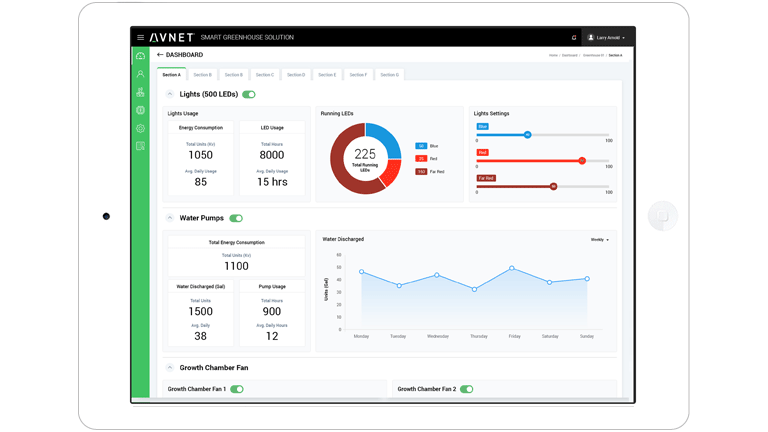Open notifications bell in top bar
The height and width of the screenshot is (432, 768).
point(574,38)
